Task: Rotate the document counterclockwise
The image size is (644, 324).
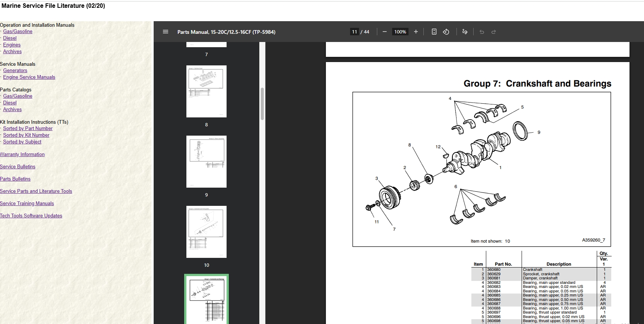Action: (x=446, y=32)
